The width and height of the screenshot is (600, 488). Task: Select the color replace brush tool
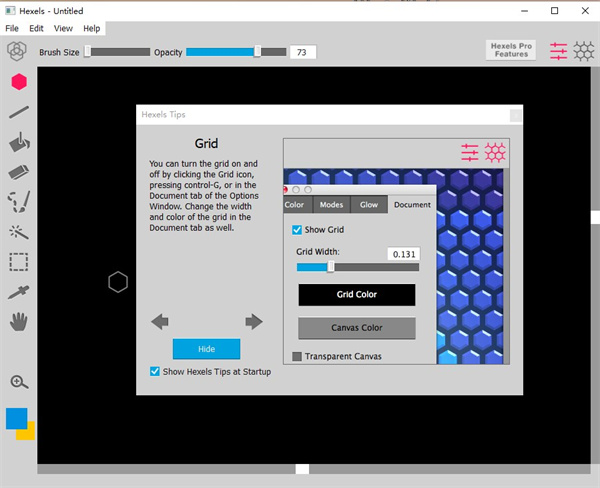pyautogui.click(x=19, y=202)
